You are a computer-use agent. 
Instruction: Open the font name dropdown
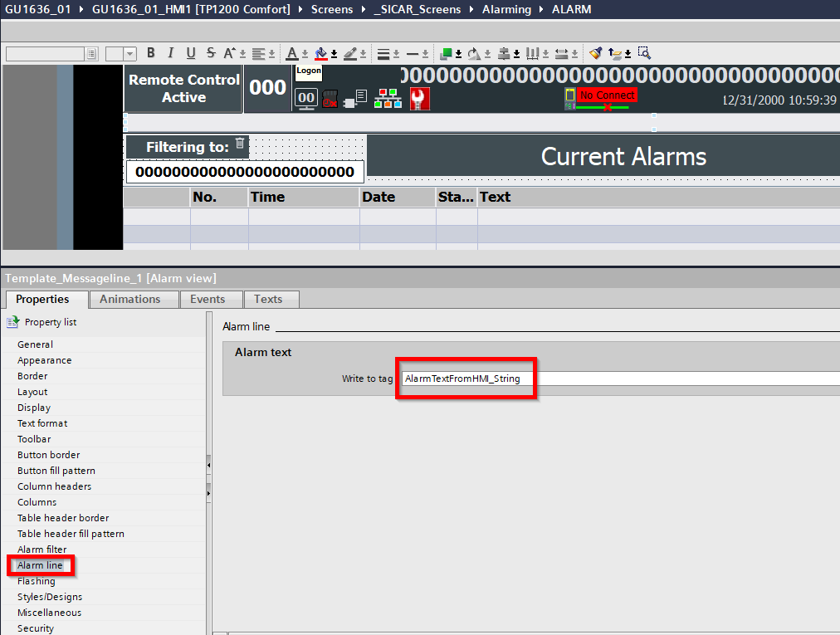point(91,54)
